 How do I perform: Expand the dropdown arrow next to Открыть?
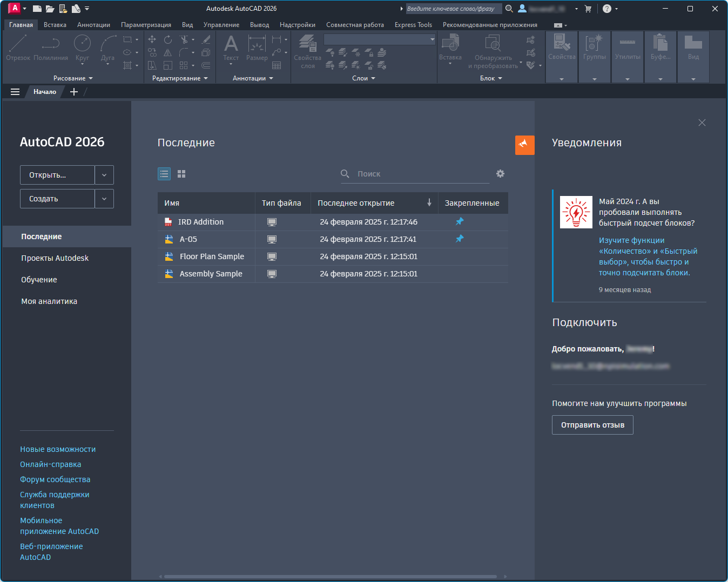coord(104,175)
